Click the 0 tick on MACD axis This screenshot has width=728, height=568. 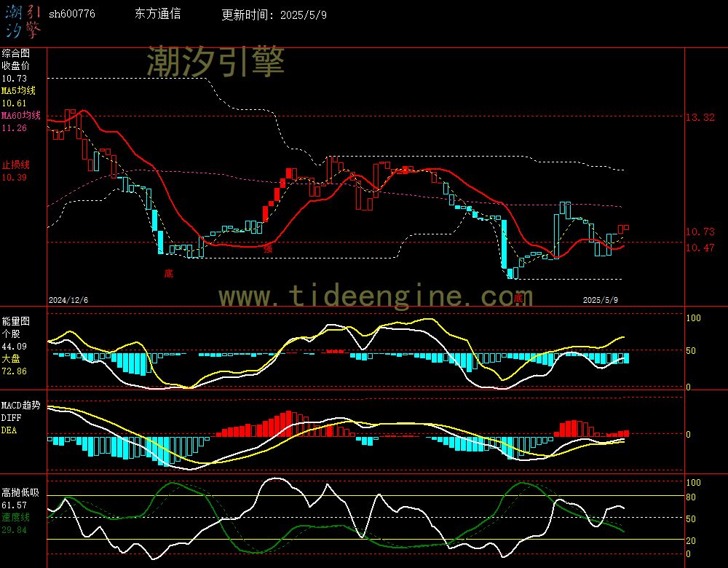[689, 434]
